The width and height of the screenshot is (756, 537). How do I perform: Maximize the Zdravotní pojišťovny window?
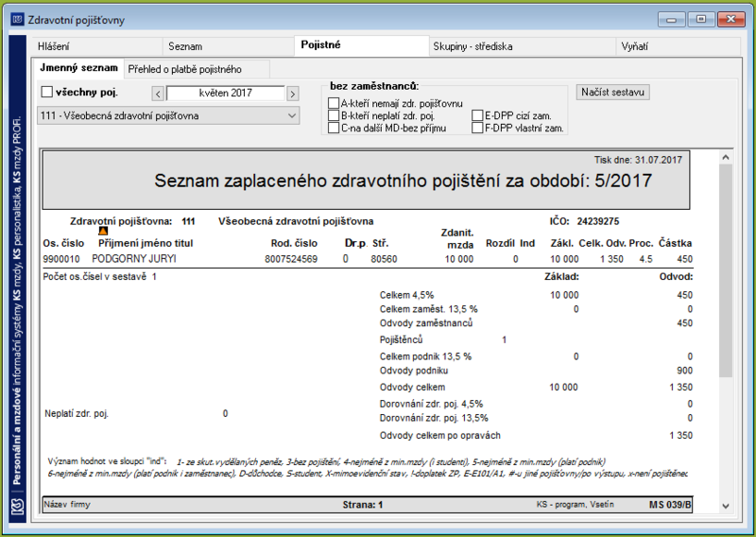tap(701, 19)
